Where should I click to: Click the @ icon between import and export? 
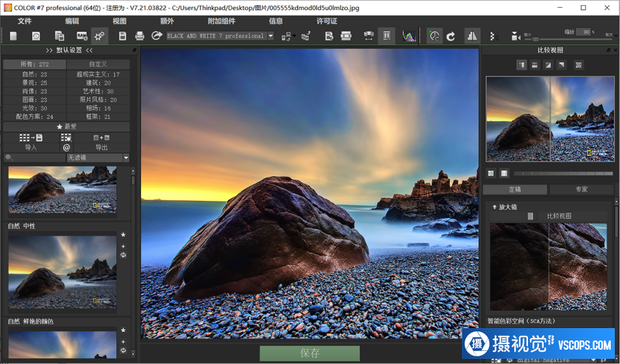[66, 147]
